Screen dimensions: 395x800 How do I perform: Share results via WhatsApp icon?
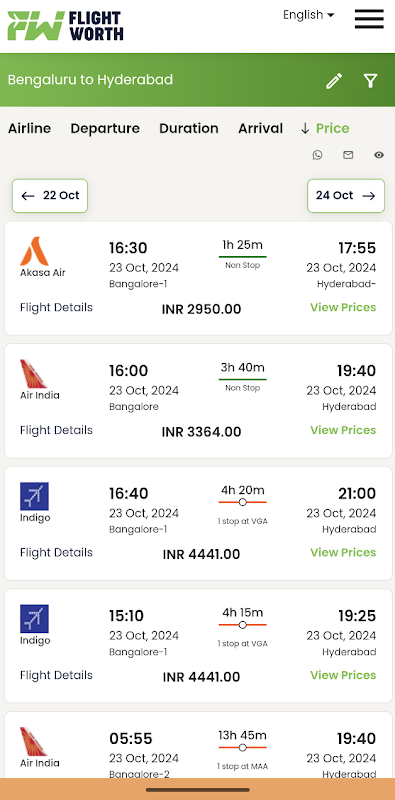[x=317, y=155]
